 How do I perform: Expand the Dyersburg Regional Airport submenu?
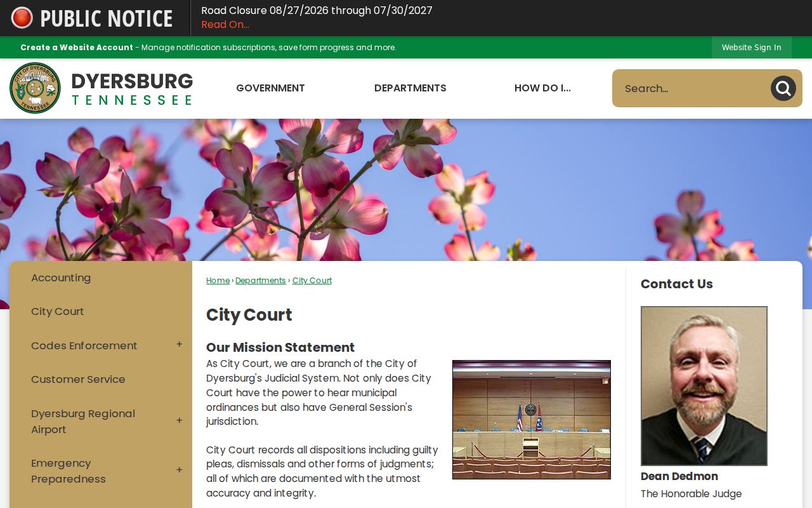pyautogui.click(x=180, y=421)
